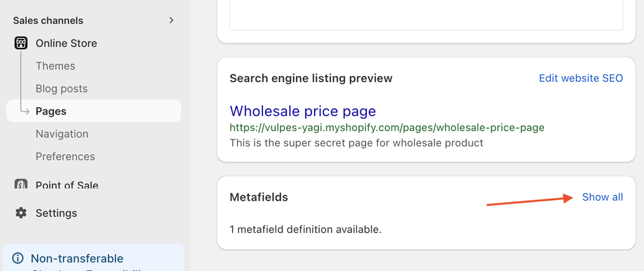
Task: Open the Navigation section
Action: (62, 134)
